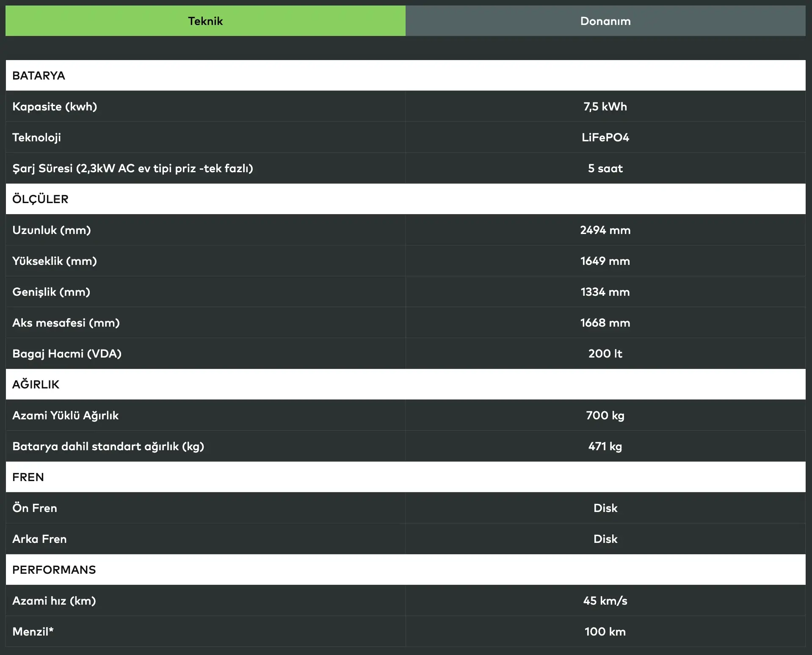This screenshot has height=655, width=812.
Task: Click the ÖLÇÜLER section header
Action: (40, 199)
